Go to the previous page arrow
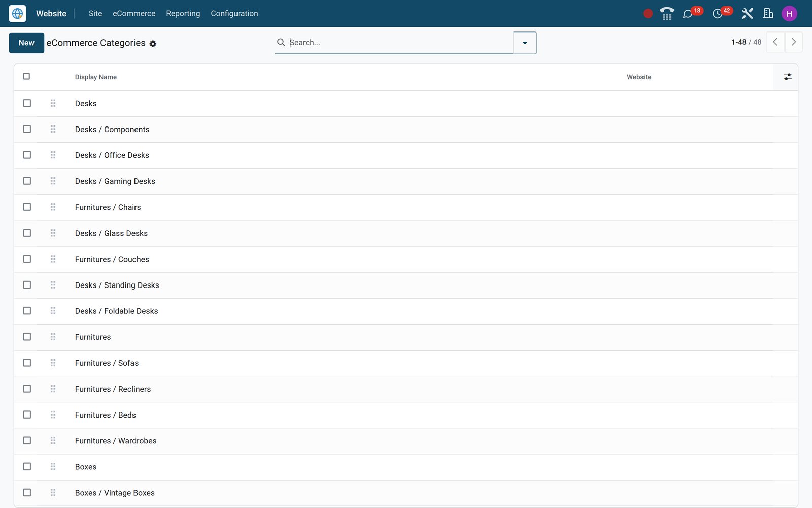812x508 pixels. click(775, 42)
